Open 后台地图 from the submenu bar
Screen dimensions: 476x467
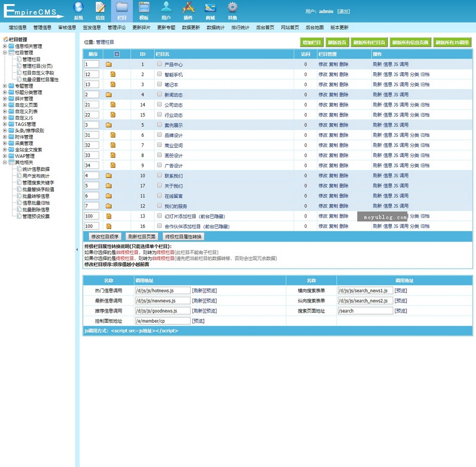(x=315, y=28)
